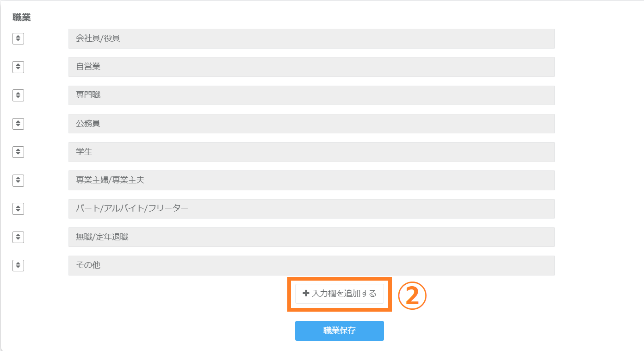Click the reorder icon for 専業主婦/専業主夫
The width and height of the screenshot is (644, 351).
point(18,180)
